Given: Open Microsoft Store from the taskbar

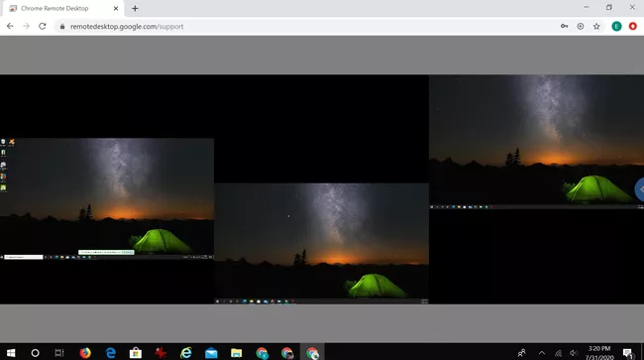Looking at the screenshot, I should (136, 353).
